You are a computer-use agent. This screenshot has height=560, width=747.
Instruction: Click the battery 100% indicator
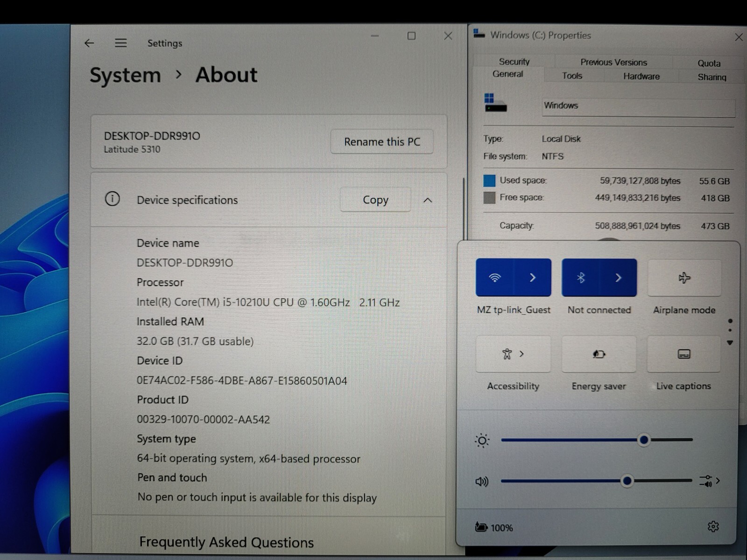coord(494,527)
